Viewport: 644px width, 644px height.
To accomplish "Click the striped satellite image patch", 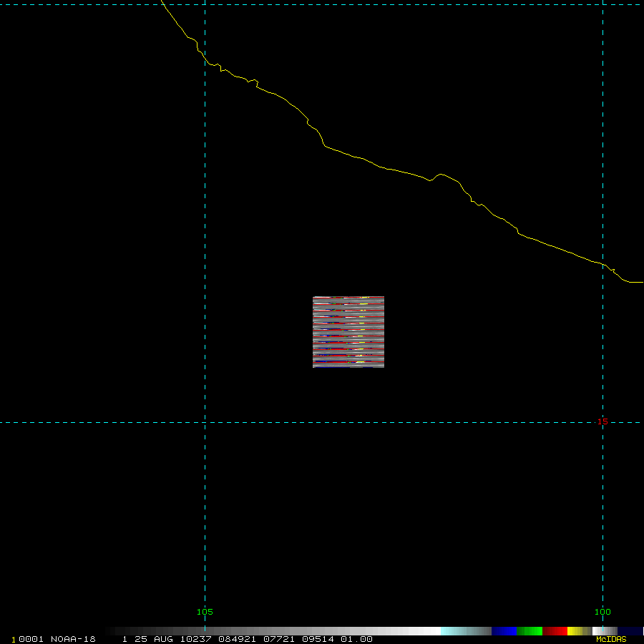I will (348, 332).
